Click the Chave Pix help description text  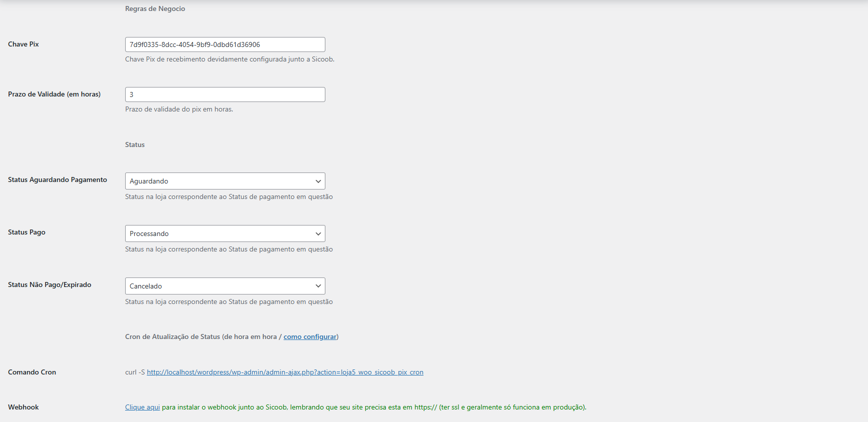pos(229,59)
